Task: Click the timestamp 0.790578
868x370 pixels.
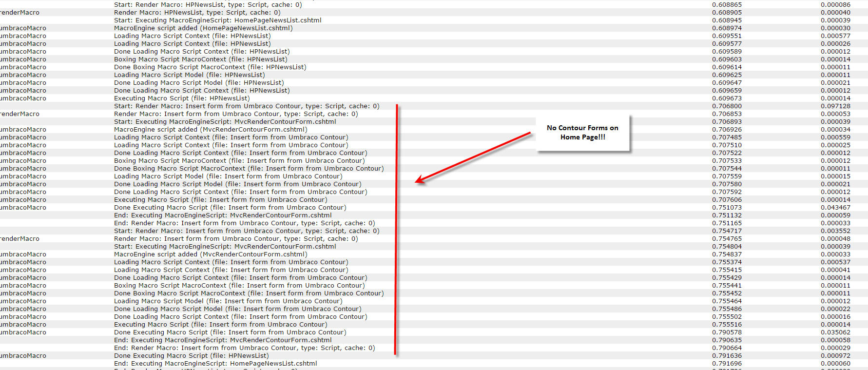Action: point(727,332)
